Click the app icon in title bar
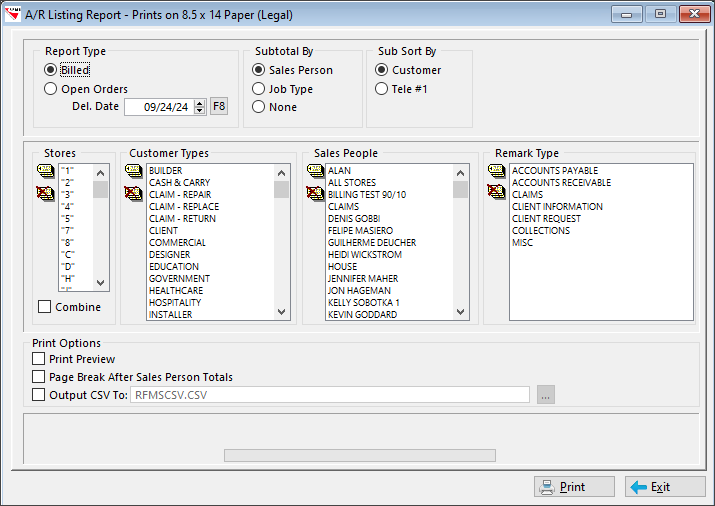The width and height of the screenshot is (715, 506). click(12, 14)
